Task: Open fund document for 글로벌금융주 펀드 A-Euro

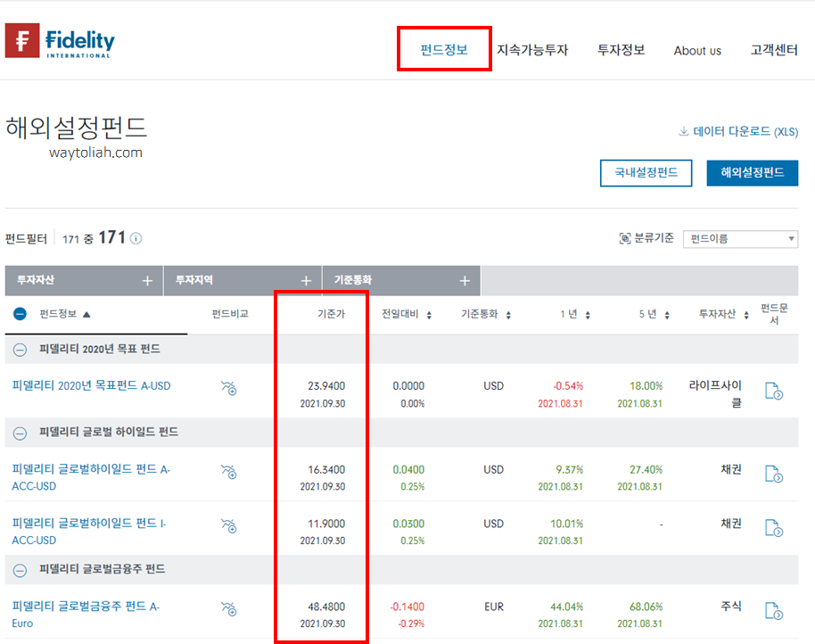Action: tap(773, 611)
